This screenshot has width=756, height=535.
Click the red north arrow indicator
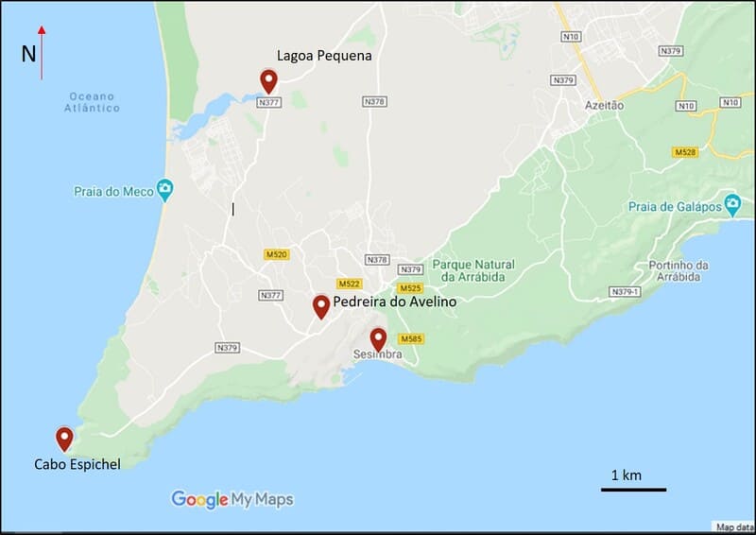[42, 53]
